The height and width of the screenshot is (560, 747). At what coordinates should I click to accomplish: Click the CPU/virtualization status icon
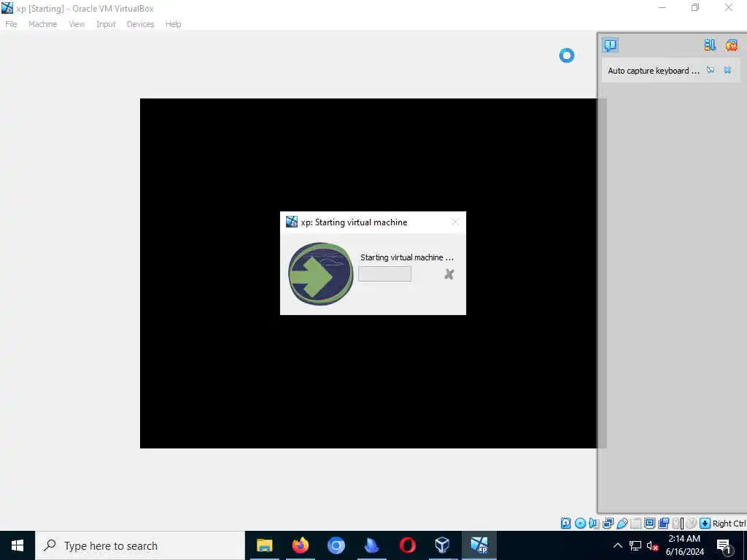click(x=677, y=524)
